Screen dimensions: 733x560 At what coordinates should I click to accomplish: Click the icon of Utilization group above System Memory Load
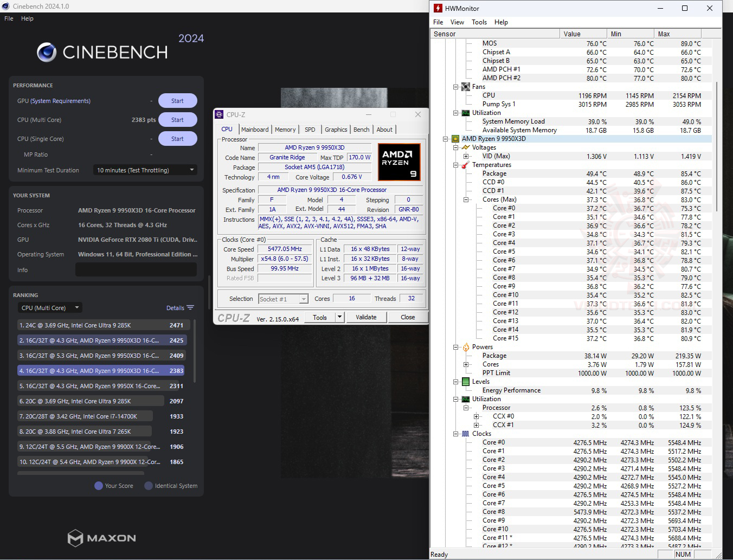466,113
